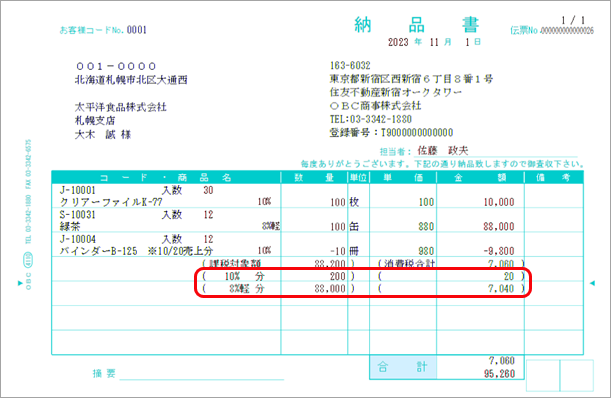Click 単価 column header
Screen dimensions: 611x398
(x=403, y=178)
